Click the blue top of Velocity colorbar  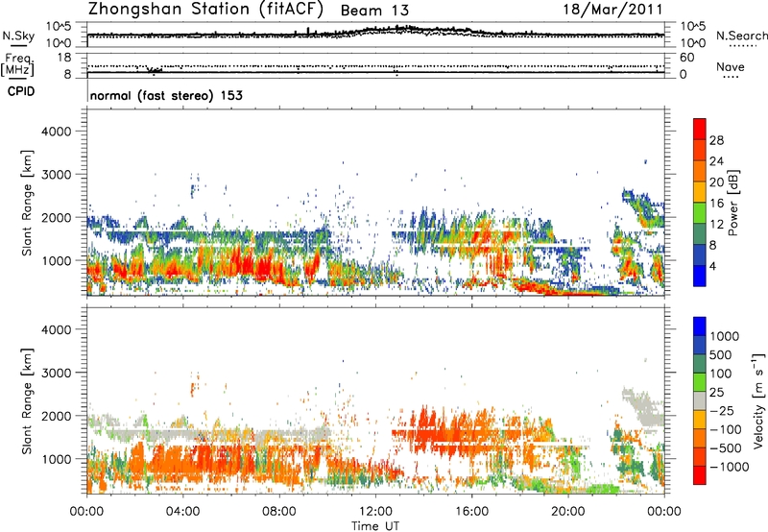click(x=700, y=326)
